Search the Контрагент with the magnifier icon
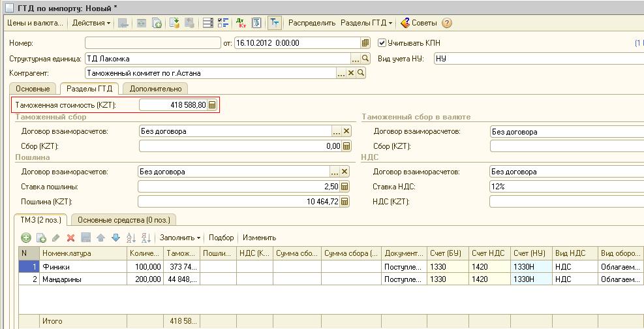The image size is (644, 329). pos(361,73)
